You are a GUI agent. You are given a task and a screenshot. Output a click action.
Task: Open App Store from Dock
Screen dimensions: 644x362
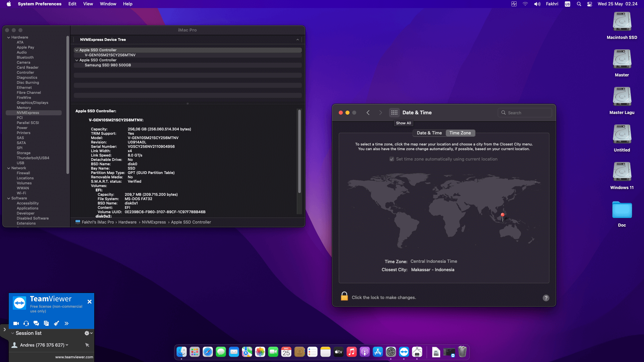[x=378, y=352]
